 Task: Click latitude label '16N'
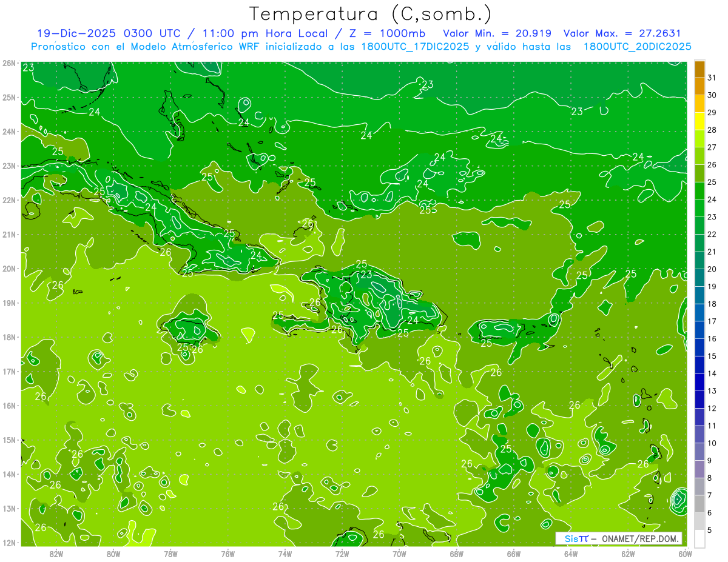tap(8, 406)
